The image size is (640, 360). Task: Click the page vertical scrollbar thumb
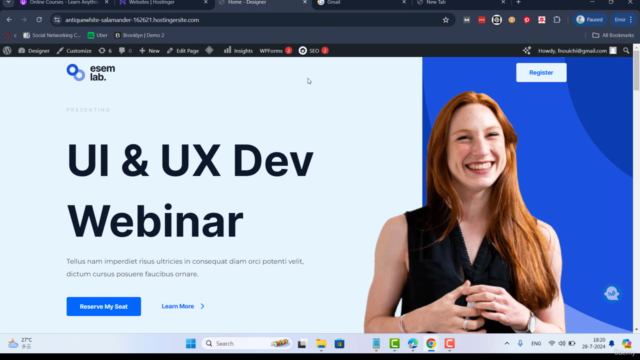(x=636, y=70)
